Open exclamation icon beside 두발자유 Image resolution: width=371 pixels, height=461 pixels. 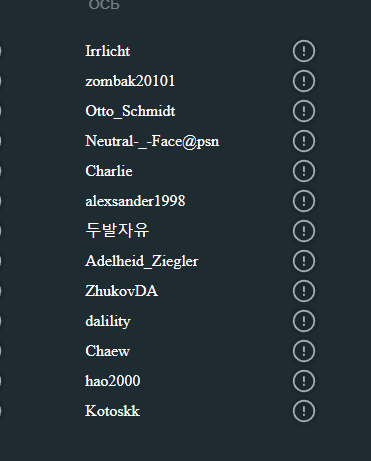point(304,231)
